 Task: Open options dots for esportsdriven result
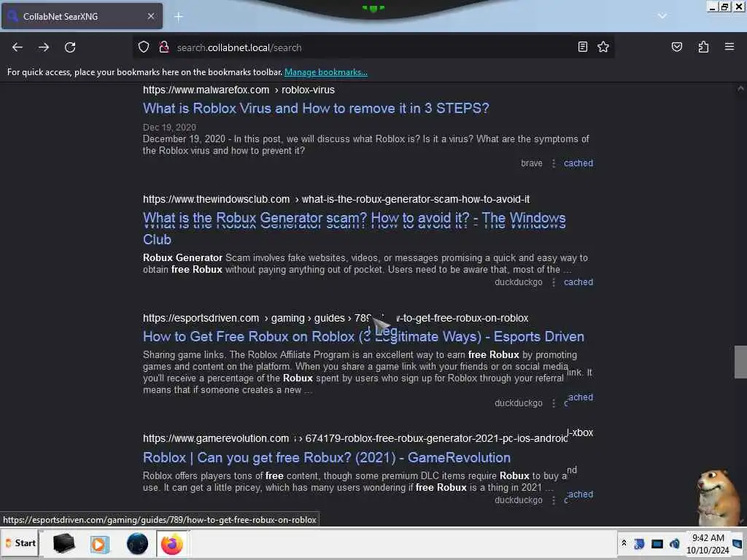click(x=553, y=403)
